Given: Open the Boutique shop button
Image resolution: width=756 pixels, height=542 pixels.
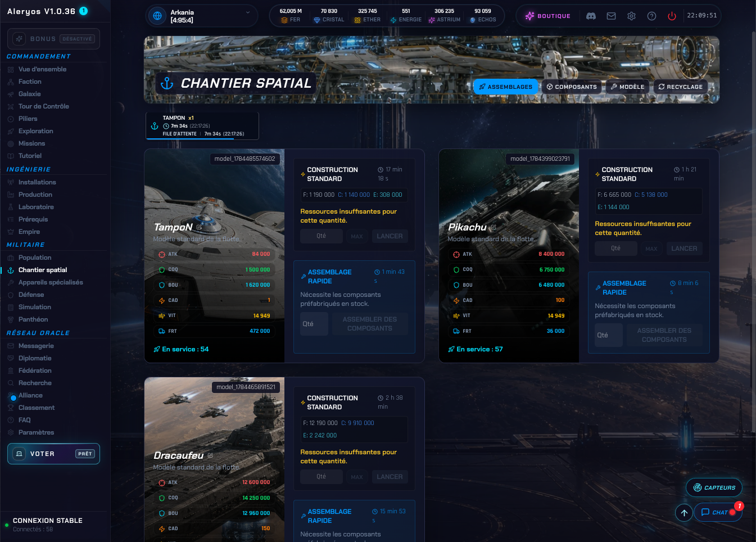Looking at the screenshot, I should (x=547, y=16).
